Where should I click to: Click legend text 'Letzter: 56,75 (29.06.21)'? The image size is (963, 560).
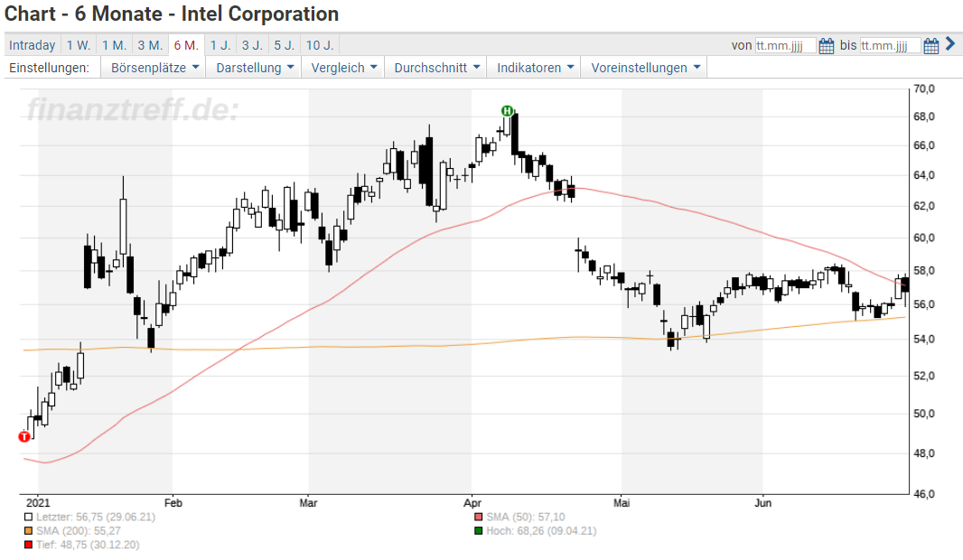pos(96,517)
